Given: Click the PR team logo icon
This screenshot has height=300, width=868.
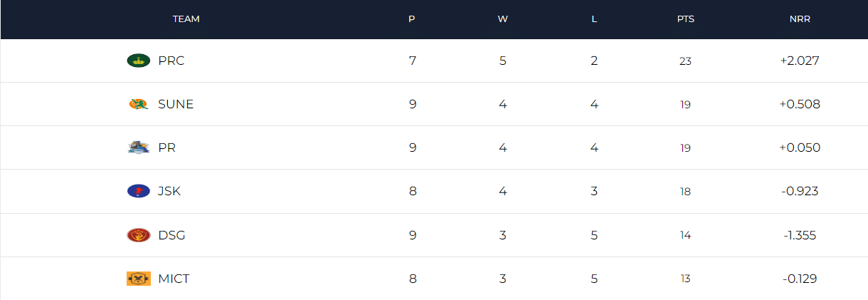Looking at the screenshot, I should tap(139, 148).
